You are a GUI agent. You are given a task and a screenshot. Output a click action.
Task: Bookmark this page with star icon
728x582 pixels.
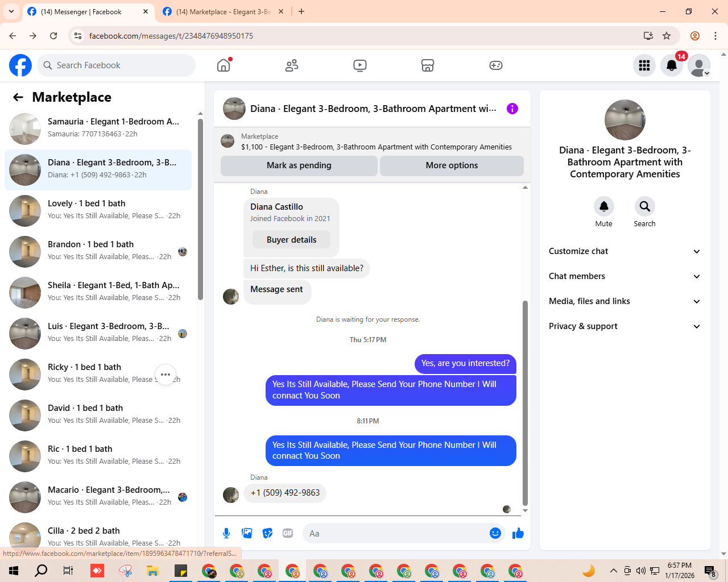(x=667, y=36)
